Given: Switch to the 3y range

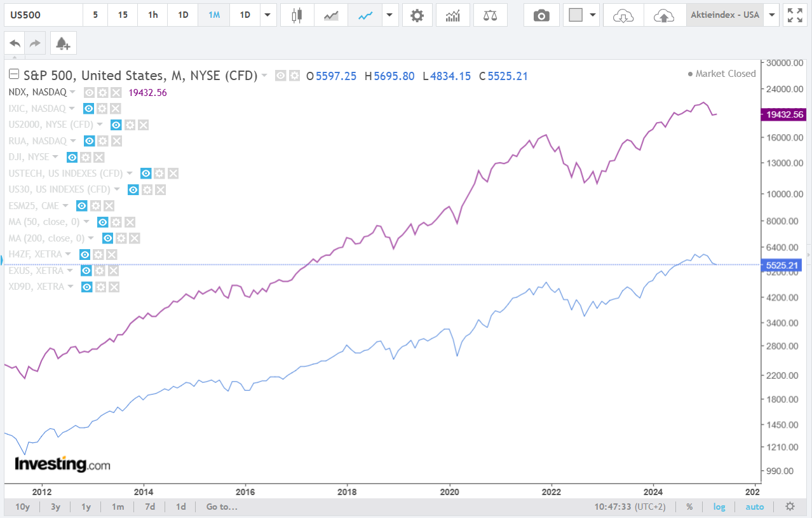Looking at the screenshot, I should [55, 507].
